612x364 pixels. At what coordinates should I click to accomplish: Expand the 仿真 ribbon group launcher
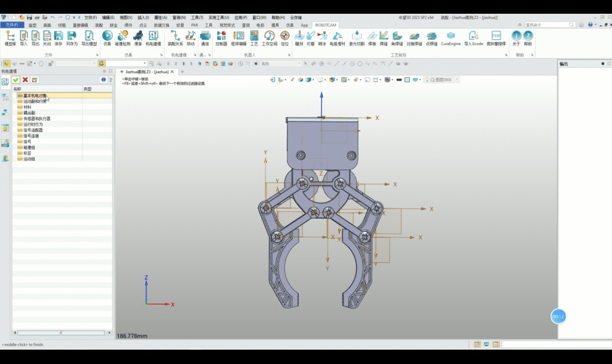tap(161, 55)
